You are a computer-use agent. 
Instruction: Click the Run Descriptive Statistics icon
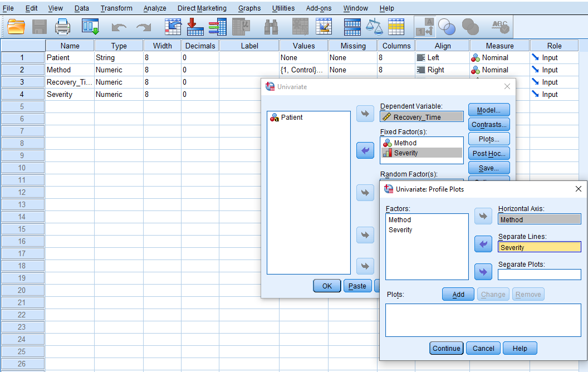[241, 27]
